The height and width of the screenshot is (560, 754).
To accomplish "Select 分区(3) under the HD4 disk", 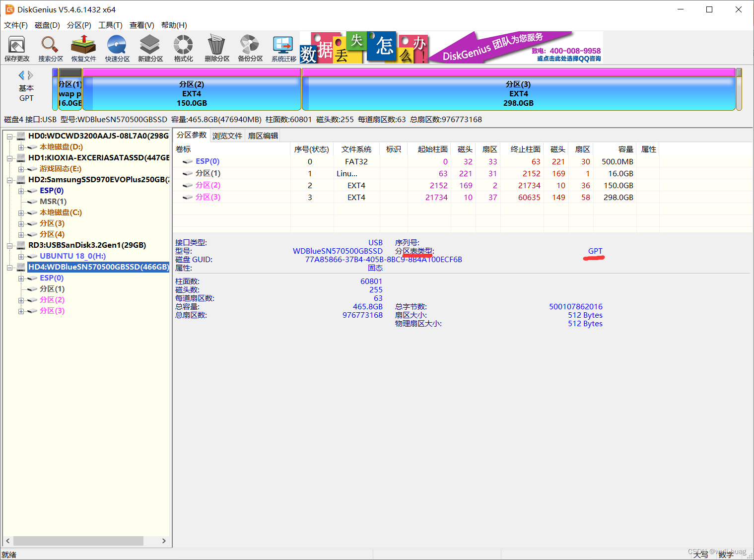I will point(52,311).
